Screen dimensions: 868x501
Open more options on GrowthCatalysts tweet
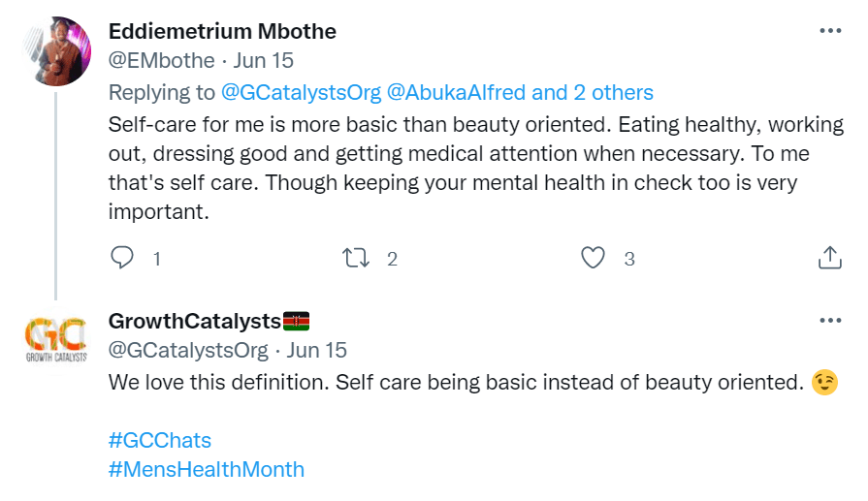[x=830, y=321]
